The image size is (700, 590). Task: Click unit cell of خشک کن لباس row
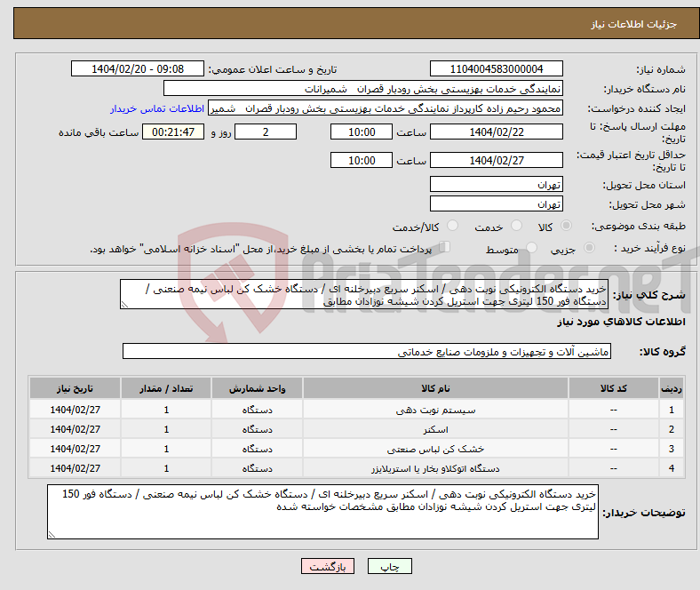(257, 449)
